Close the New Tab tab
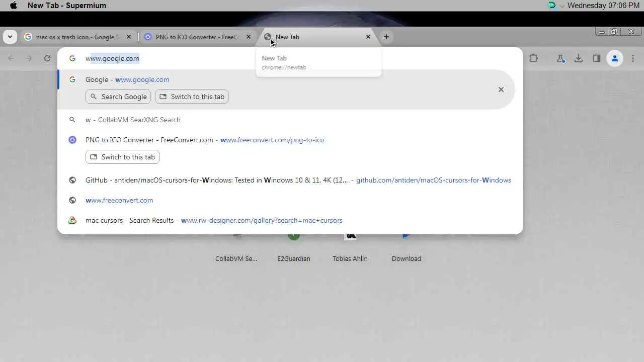The image size is (644, 362). (x=368, y=37)
